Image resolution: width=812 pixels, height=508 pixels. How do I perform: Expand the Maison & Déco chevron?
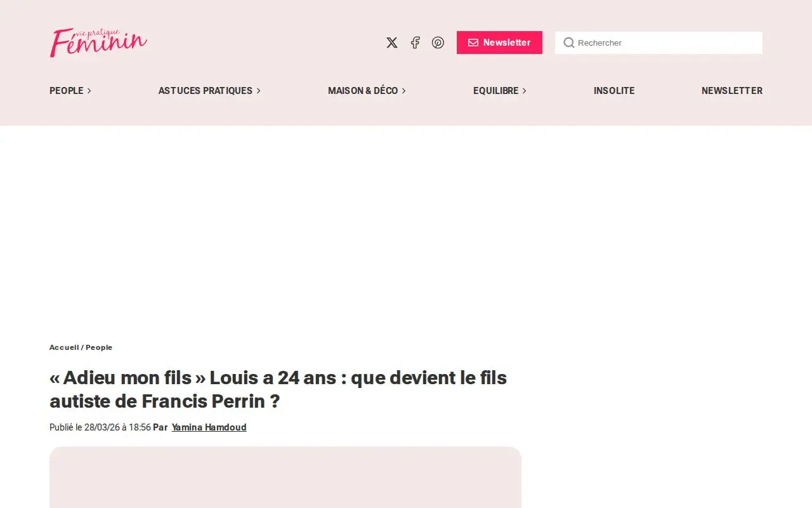pos(403,91)
